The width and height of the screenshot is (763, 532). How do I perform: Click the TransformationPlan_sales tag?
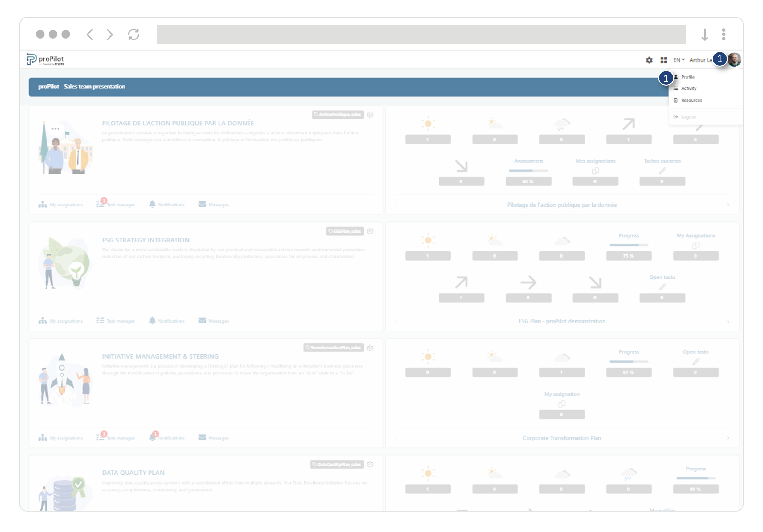[x=334, y=348]
